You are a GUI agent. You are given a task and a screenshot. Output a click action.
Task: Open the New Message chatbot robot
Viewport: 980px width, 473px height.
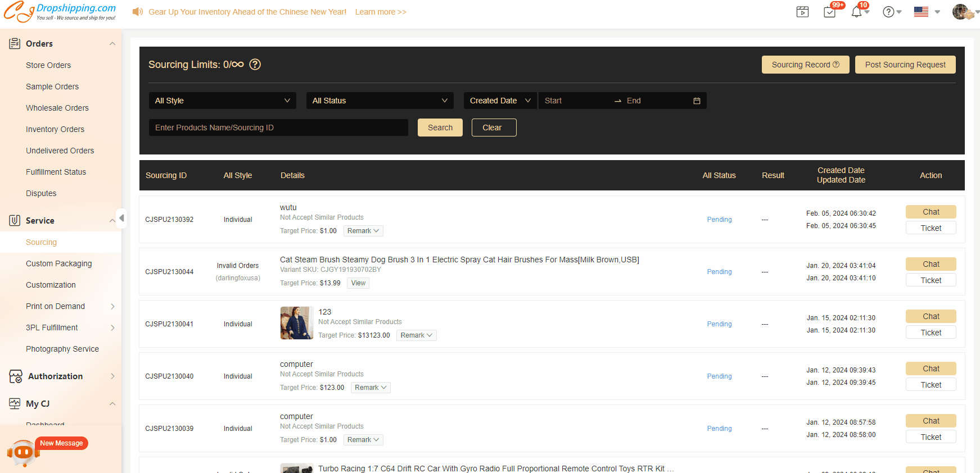[x=23, y=452]
